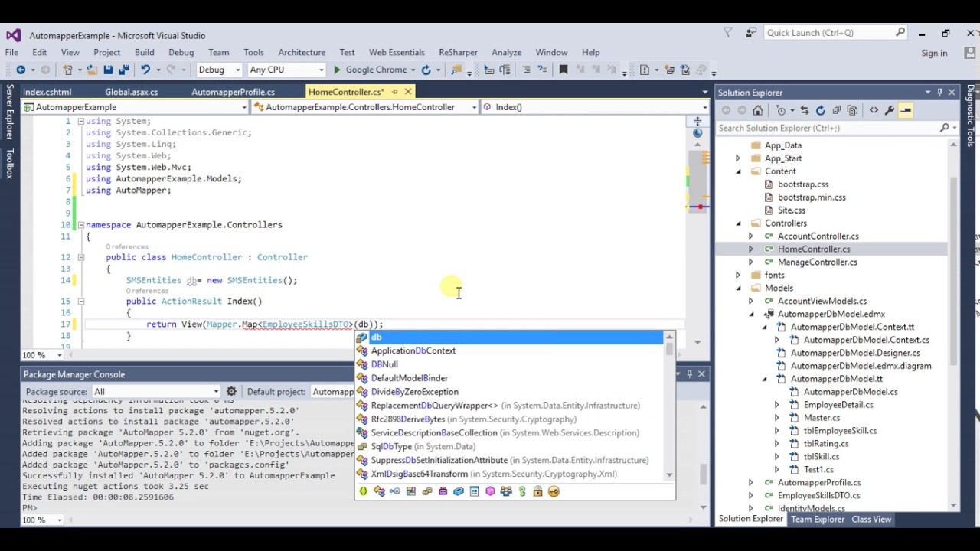Click the Save file toolbar icon

pos(108,70)
